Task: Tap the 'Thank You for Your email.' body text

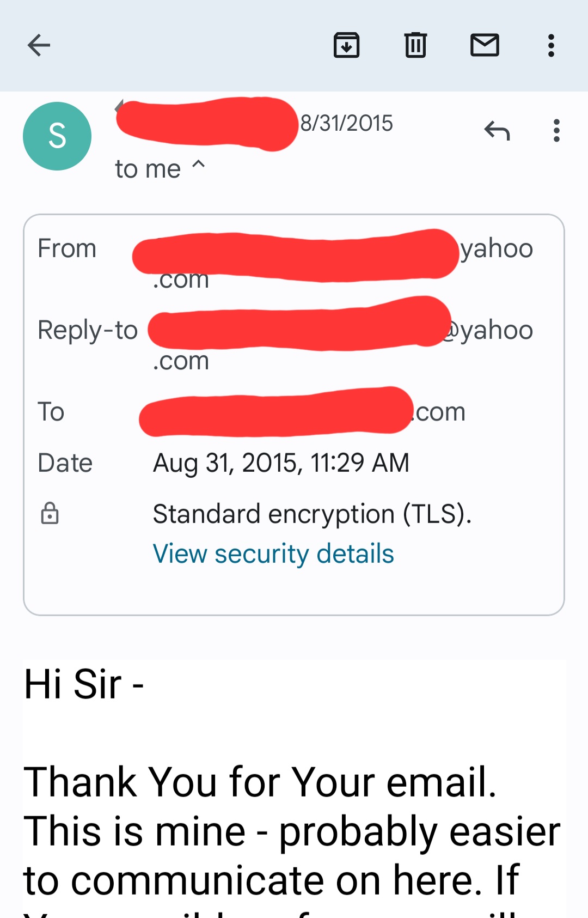Action: pos(260,782)
